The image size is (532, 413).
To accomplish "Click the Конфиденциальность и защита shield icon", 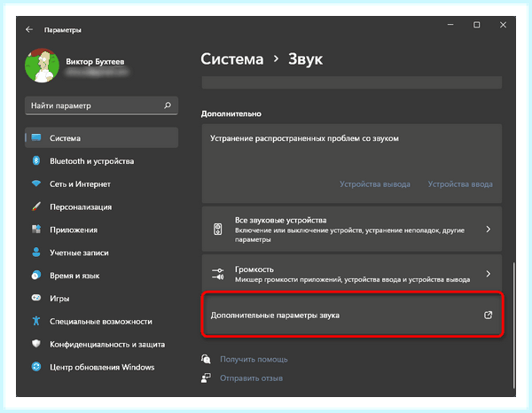I will [x=36, y=344].
